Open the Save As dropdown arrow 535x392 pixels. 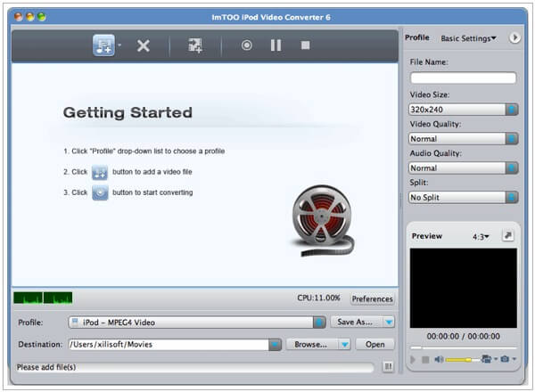(389, 323)
